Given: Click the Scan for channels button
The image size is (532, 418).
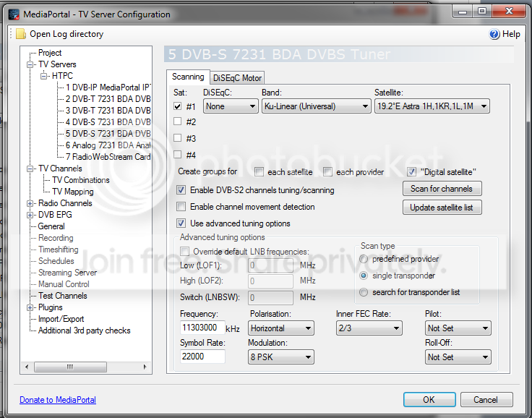Looking at the screenshot, I should (x=442, y=189).
